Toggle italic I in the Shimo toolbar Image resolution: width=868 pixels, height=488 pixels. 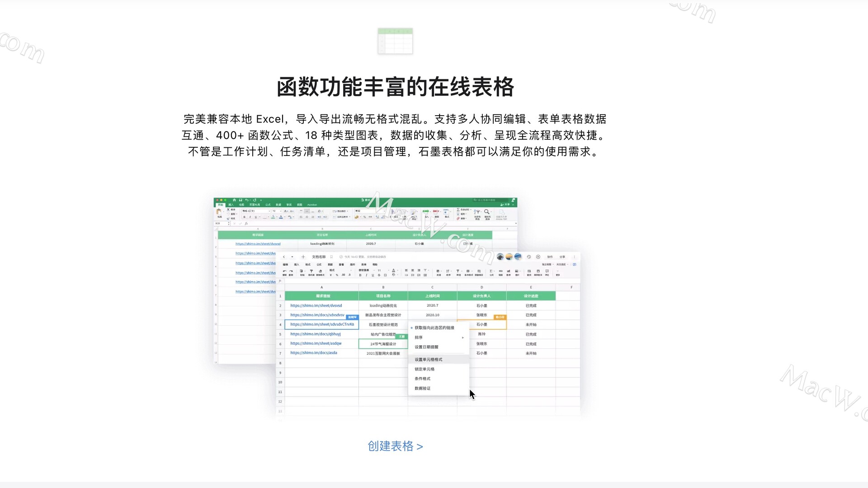[x=366, y=275]
